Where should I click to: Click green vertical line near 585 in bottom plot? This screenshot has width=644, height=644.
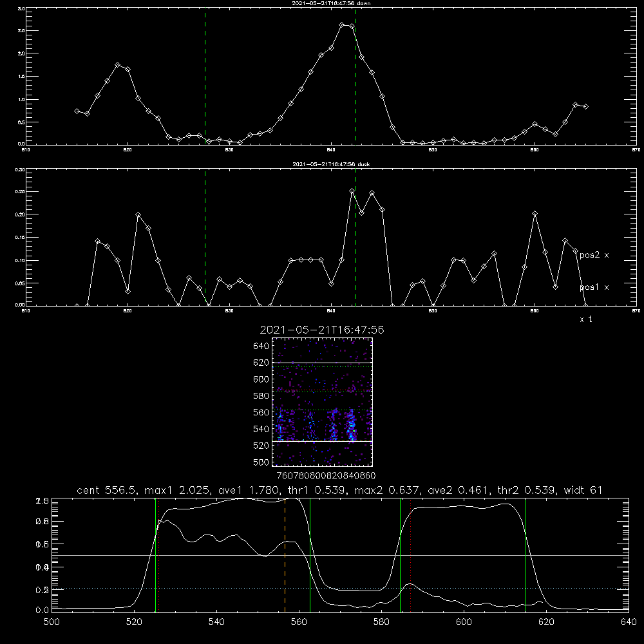click(x=401, y=555)
